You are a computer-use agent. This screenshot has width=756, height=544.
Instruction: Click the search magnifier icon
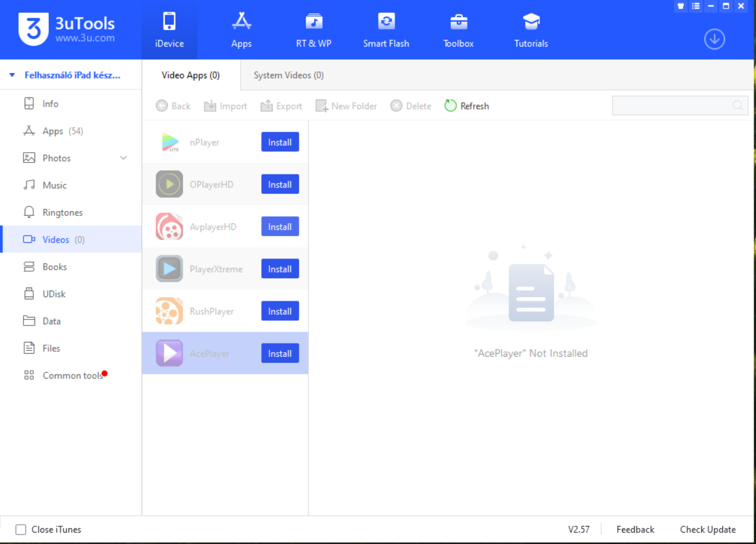pyautogui.click(x=738, y=106)
